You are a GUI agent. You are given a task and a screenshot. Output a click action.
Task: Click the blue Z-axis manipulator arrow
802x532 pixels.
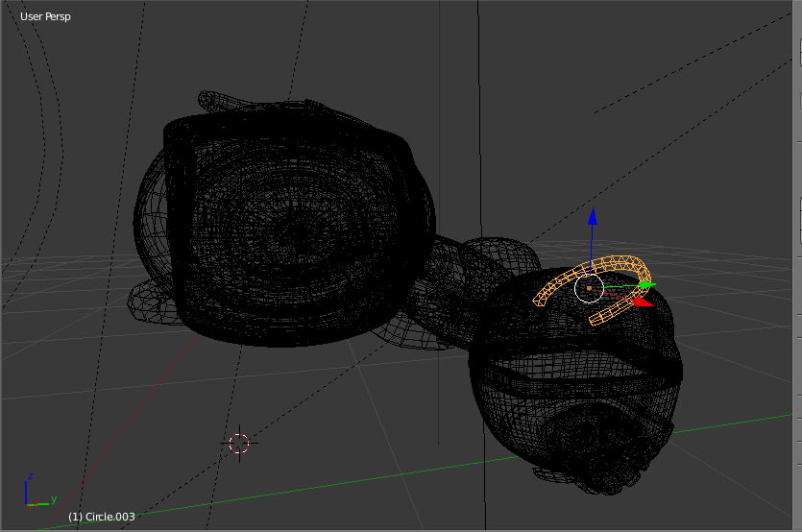593,217
